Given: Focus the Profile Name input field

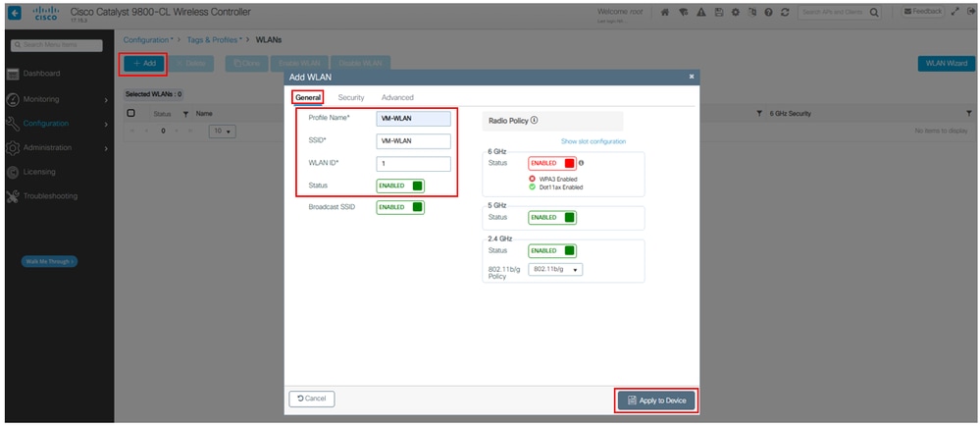Looking at the screenshot, I should tap(413, 119).
